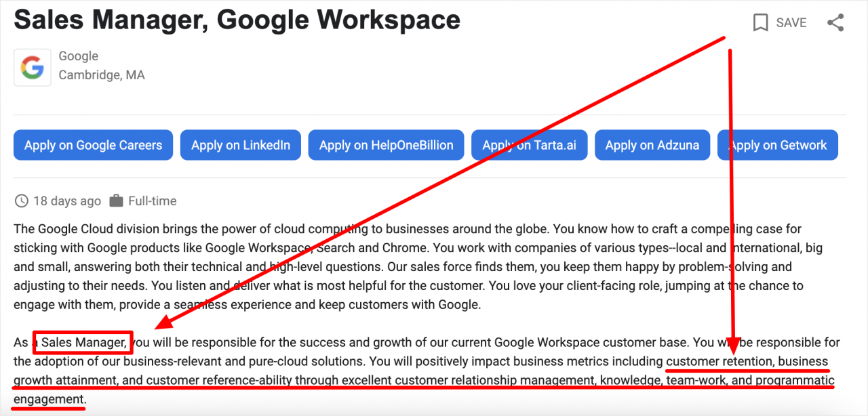
Task: Click the share icon
Action: tap(835, 23)
